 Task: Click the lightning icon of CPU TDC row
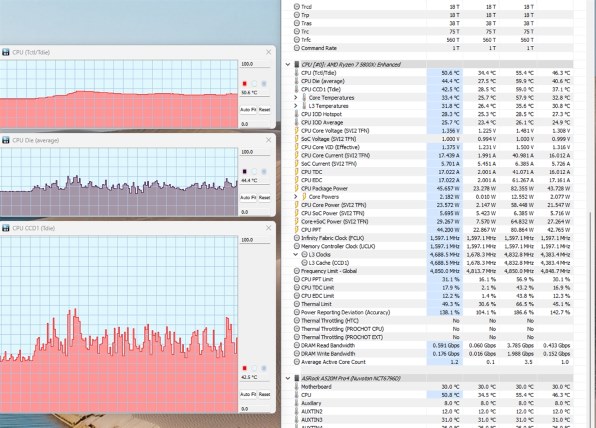click(x=297, y=172)
